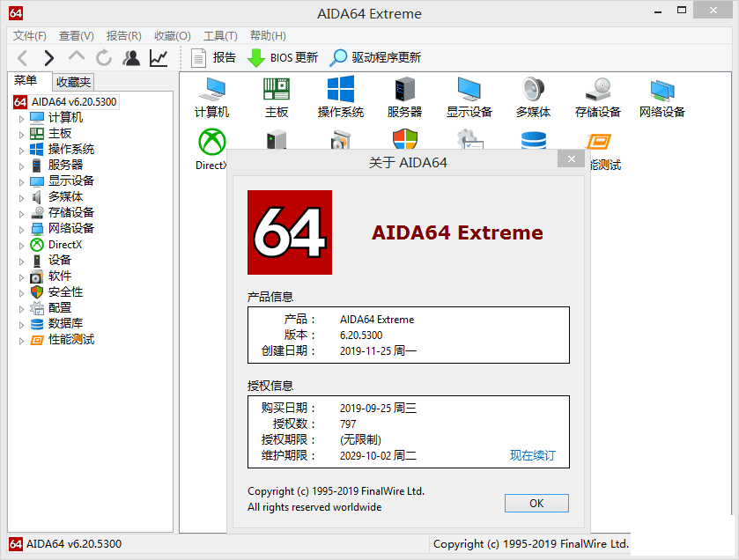739x560 pixels.
Task: Expand the 操作系统 tree node
Action: tap(21, 151)
